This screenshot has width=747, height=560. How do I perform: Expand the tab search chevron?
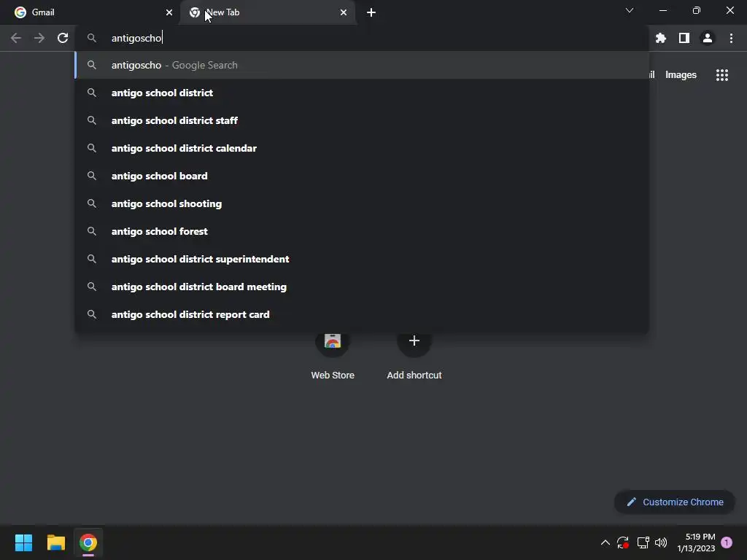tap(630, 10)
